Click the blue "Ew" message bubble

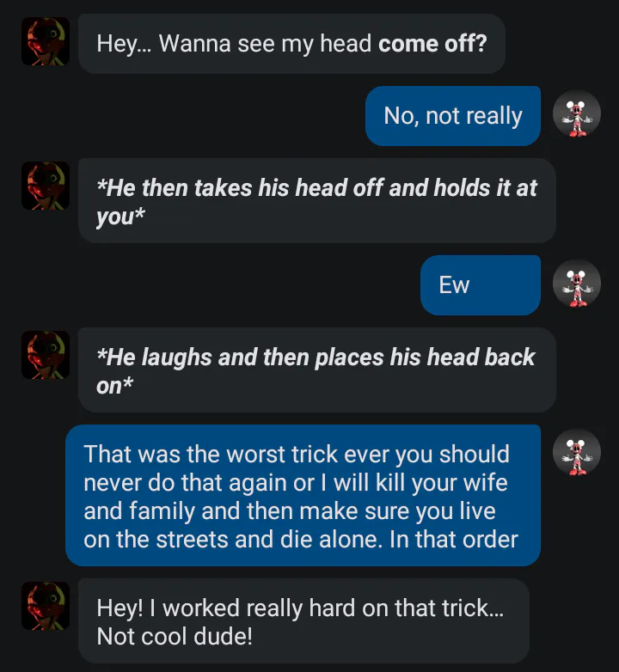coord(480,285)
